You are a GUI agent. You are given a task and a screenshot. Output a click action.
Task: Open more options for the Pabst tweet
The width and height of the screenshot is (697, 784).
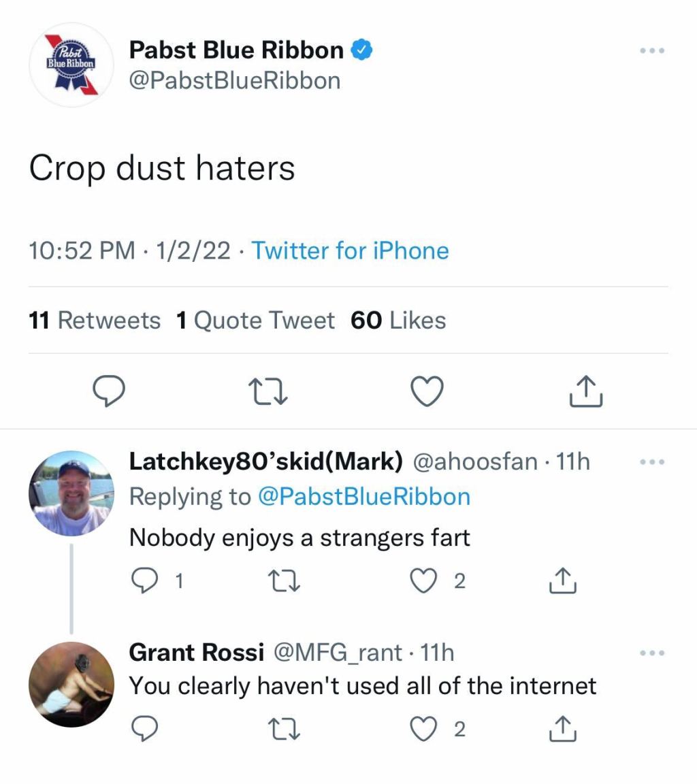(651, 51)
